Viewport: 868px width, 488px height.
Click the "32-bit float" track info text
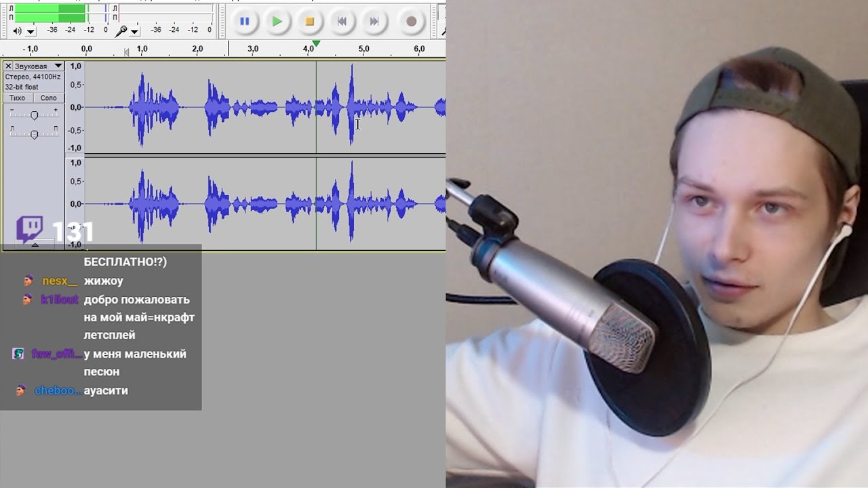point(22,87)
